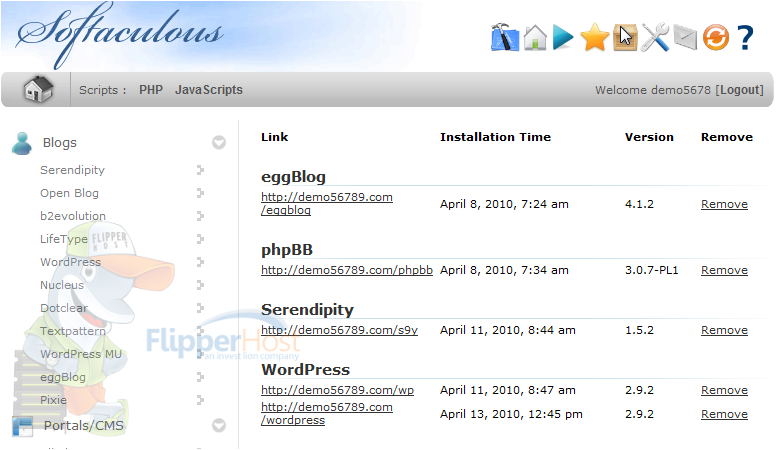Open the cPanel hammer icon in top toolbar

(x=505, y=37)
